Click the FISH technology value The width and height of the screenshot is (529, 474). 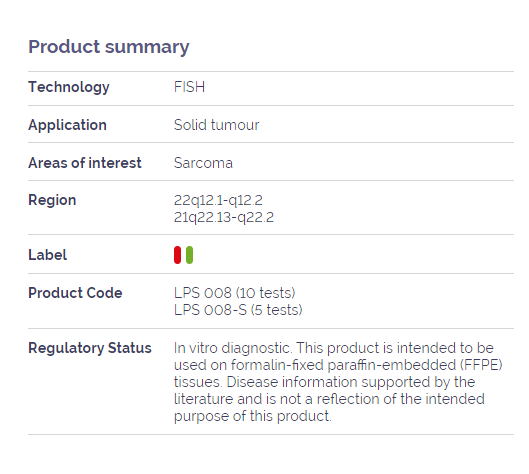coord(189,87)
